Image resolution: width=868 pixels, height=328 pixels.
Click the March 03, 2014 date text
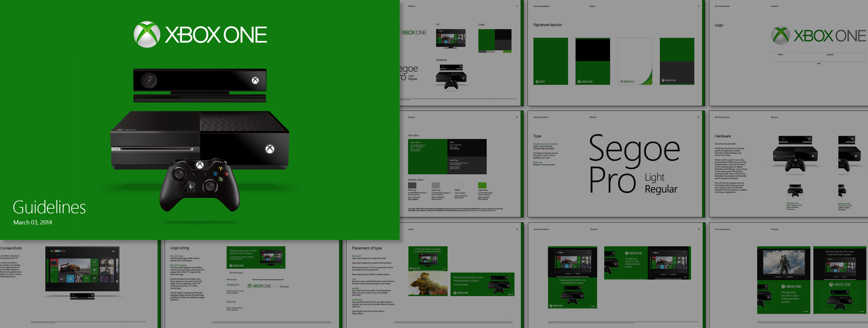coord(33,222)
